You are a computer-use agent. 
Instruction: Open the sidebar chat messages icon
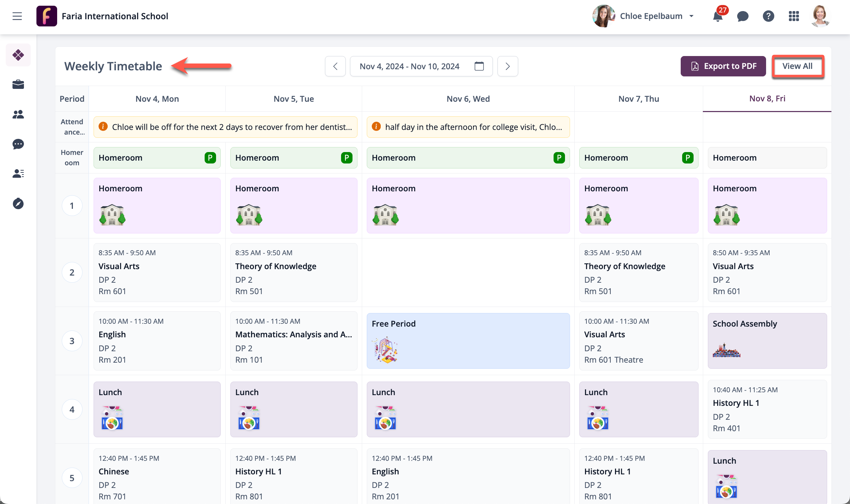[x=18, y=144]
